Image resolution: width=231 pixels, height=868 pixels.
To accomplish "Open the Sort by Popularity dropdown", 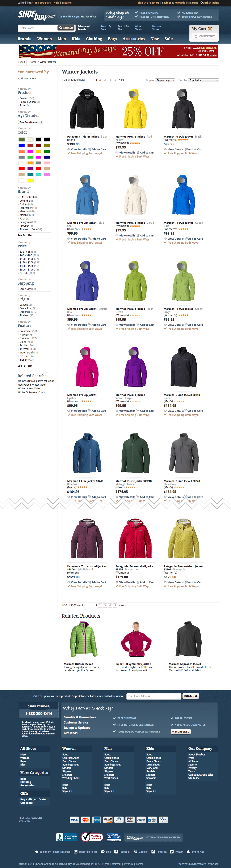I will click(x=203, y=80).
